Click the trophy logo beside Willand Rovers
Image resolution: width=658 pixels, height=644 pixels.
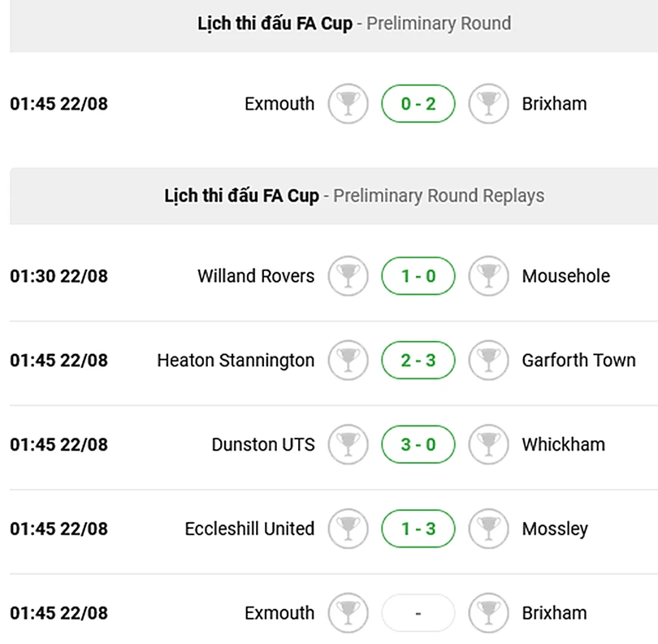(348, 276)
